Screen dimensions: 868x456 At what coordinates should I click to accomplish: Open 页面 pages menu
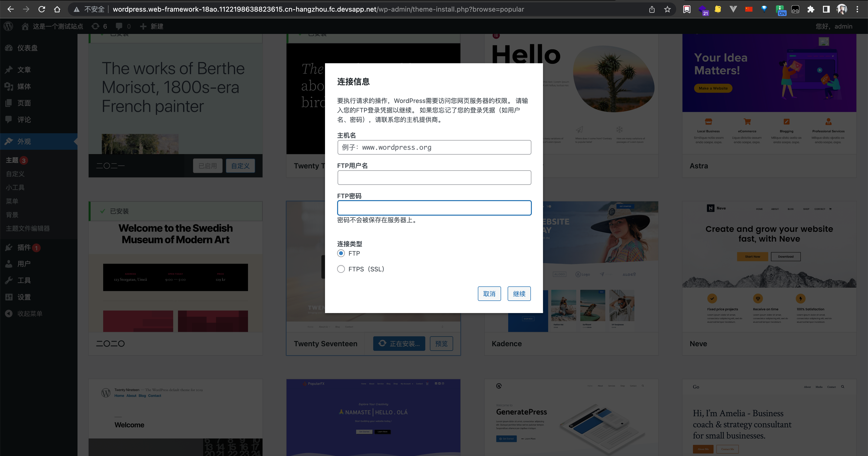tap(39, 103)
